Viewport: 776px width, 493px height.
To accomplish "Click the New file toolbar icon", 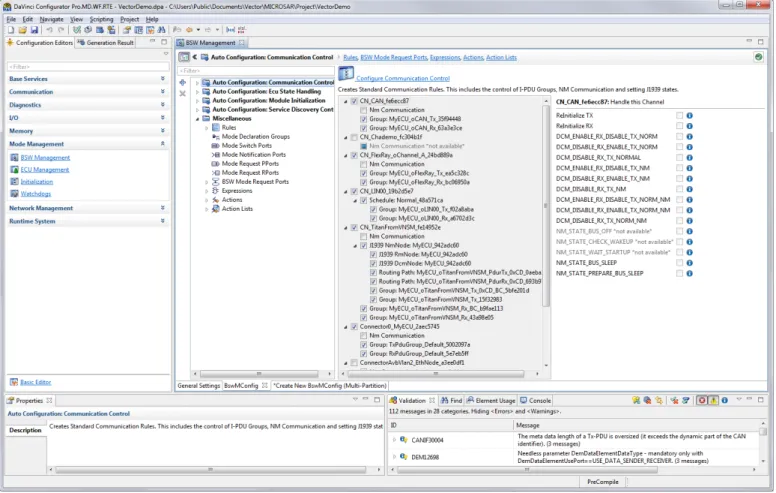I will [11, 30].
